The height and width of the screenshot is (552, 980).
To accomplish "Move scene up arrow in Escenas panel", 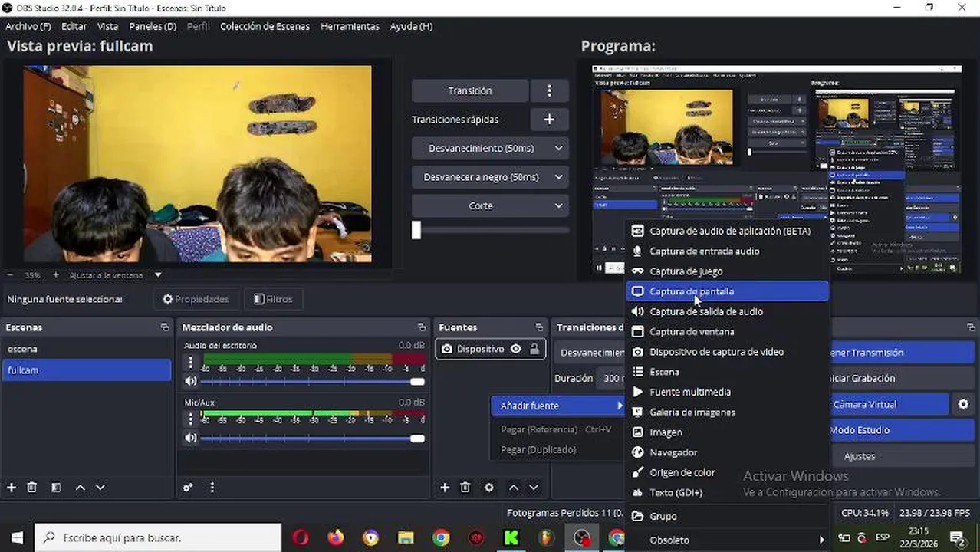I will pos(80,488).
